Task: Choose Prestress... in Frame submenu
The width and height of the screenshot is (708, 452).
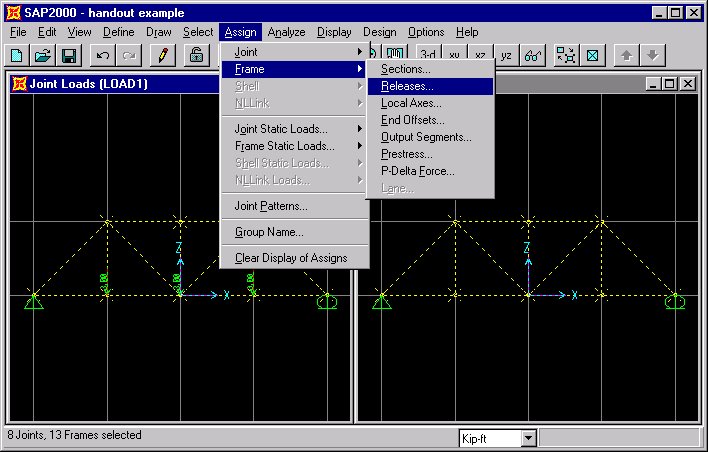Action: [430, 154]
